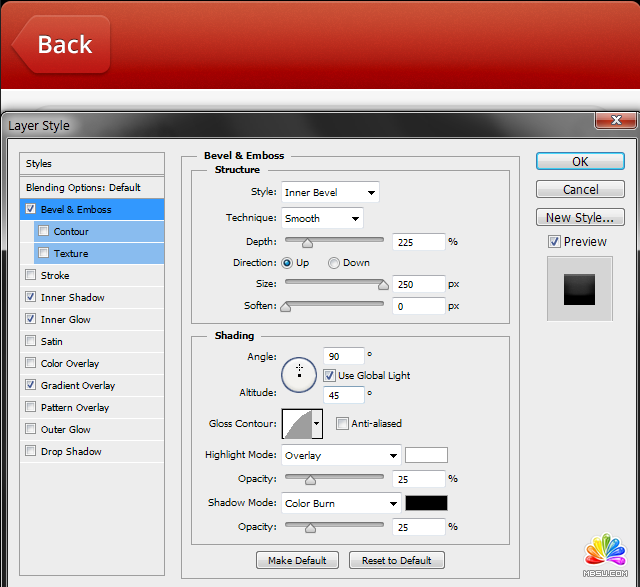The height and width of the screenshot is (587, 640).
Task: Disable the Inner Glow checkbox
Action: click(x=31, y=319)
